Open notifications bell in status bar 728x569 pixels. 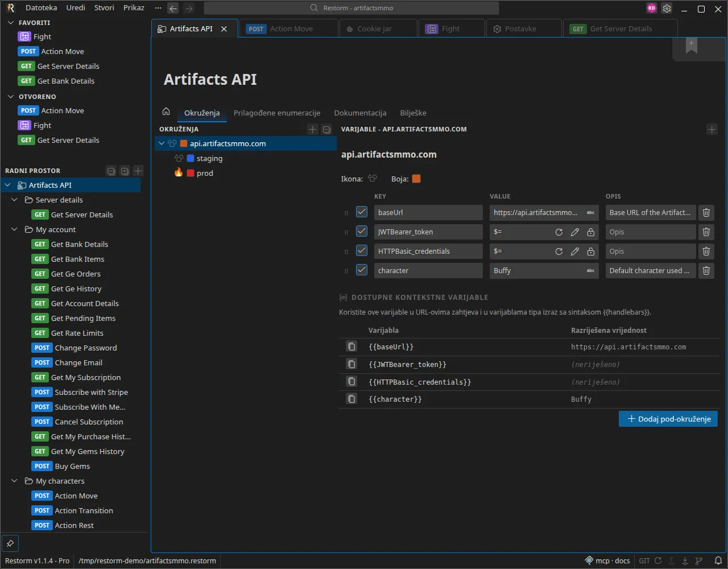718,560
